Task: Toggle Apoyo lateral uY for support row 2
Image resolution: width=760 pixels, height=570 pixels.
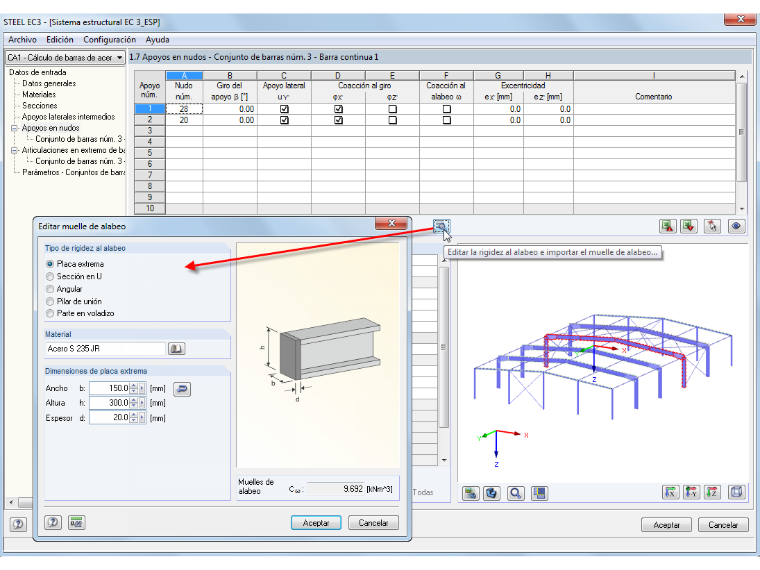Action: [284, 120]
